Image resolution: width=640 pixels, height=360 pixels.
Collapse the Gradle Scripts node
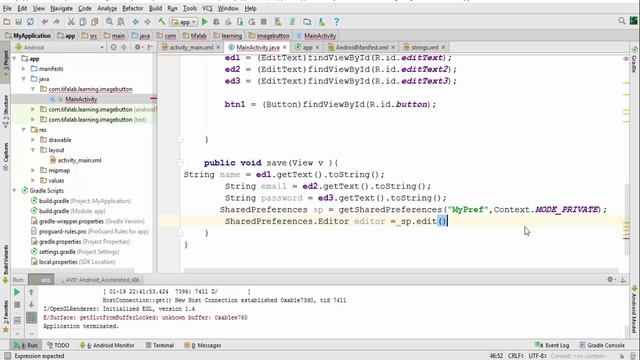[x=15, y=191]
